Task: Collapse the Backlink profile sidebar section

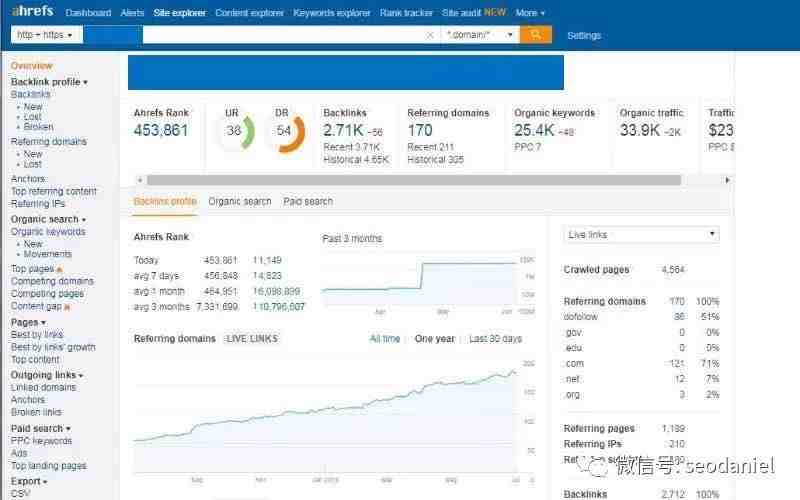Action: pyautogui.click(x=49, y=82)
